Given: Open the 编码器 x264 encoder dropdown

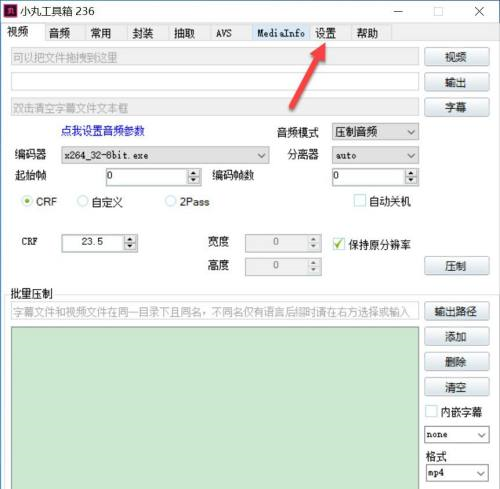Looking at the screenshot, I should [165, 155].
